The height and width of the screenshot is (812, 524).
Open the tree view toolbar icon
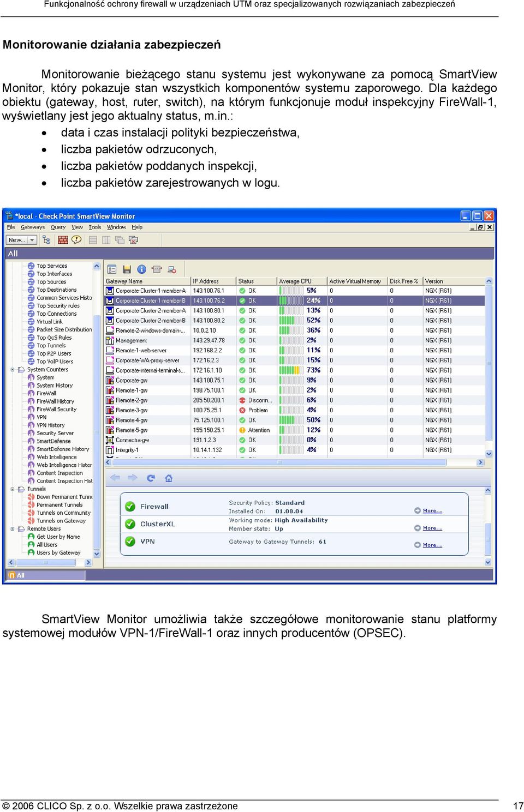point(46,240)
